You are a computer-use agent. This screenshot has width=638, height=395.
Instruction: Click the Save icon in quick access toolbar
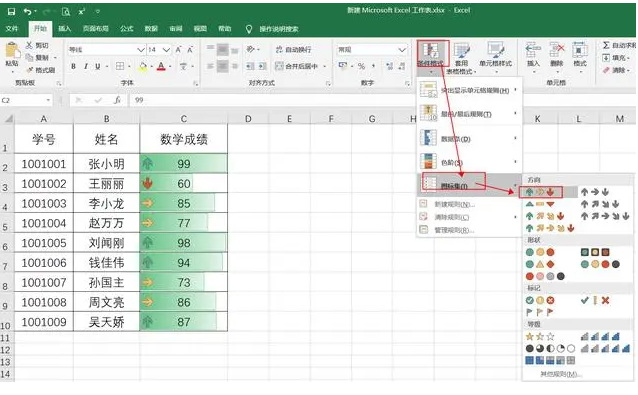point(11,11)
